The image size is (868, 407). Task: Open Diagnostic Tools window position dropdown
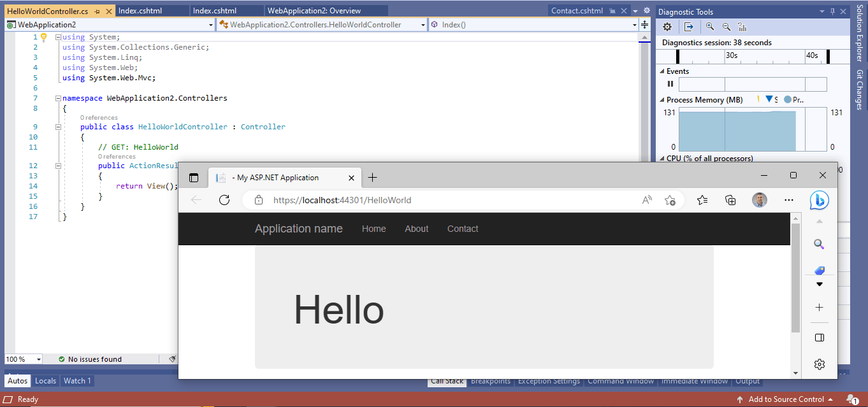(x=823, y=11)
